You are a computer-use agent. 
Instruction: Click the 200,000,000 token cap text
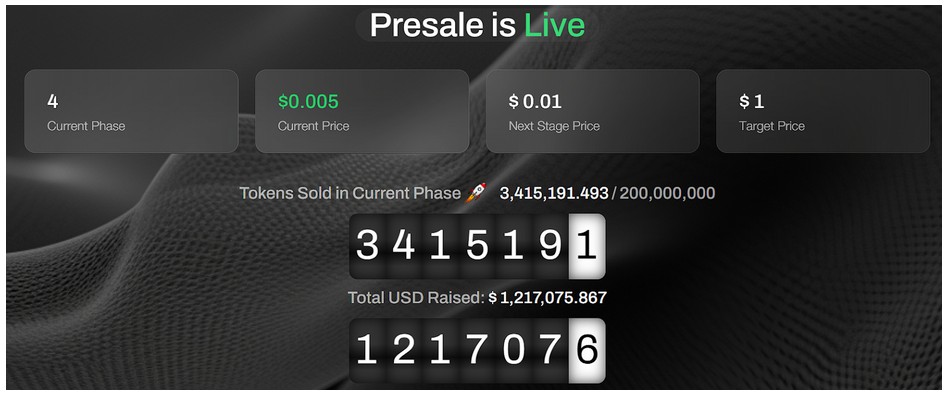click(667, 194)
